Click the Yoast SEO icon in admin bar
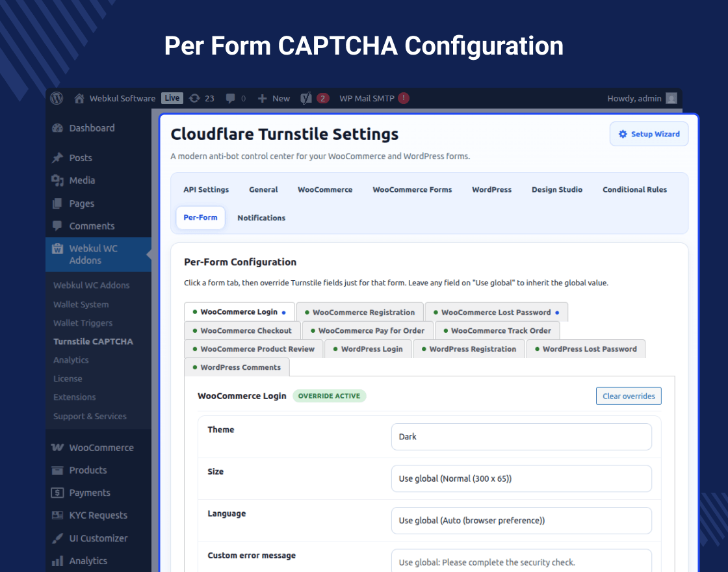The image size is (728, 572). coord(306,98)
